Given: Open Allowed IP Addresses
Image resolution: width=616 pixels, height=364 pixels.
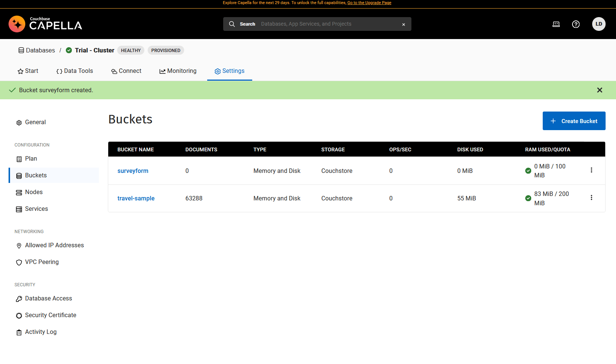Looking at the screenshot, I should click(54, 245).
